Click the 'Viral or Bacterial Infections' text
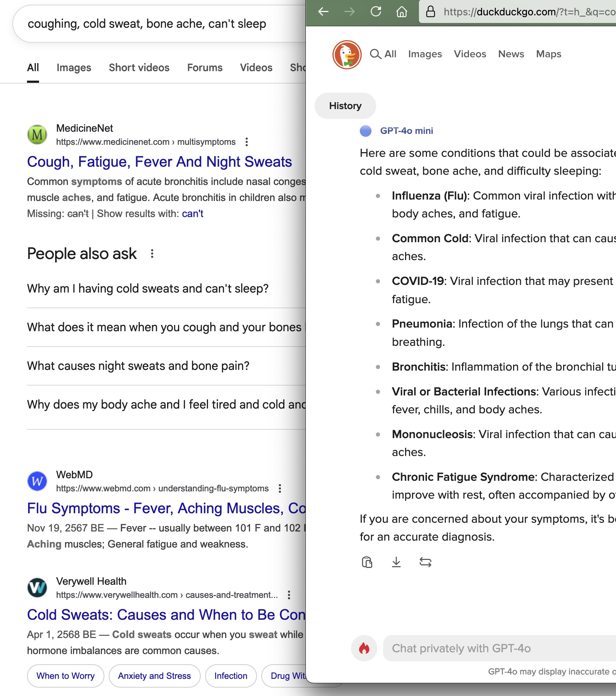Viewport: 616px width, 696px height. 464,392
